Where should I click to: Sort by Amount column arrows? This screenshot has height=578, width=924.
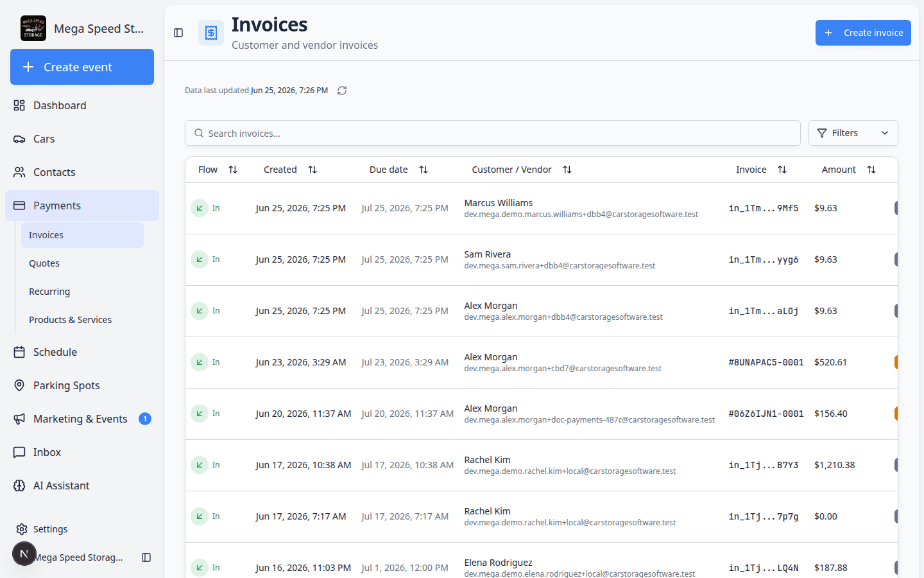tap(871, 170)
